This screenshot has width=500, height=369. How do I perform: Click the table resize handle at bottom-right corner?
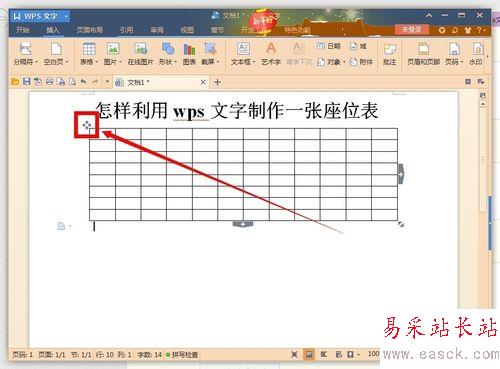tap(401, 224)
